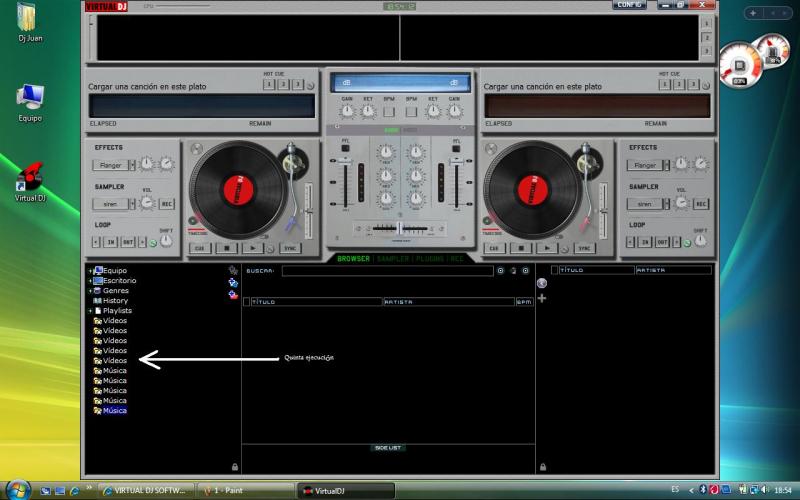This screenshot has height=500, width=800.
Task: Click SYNC on the right deck
Action: point(585,248)
